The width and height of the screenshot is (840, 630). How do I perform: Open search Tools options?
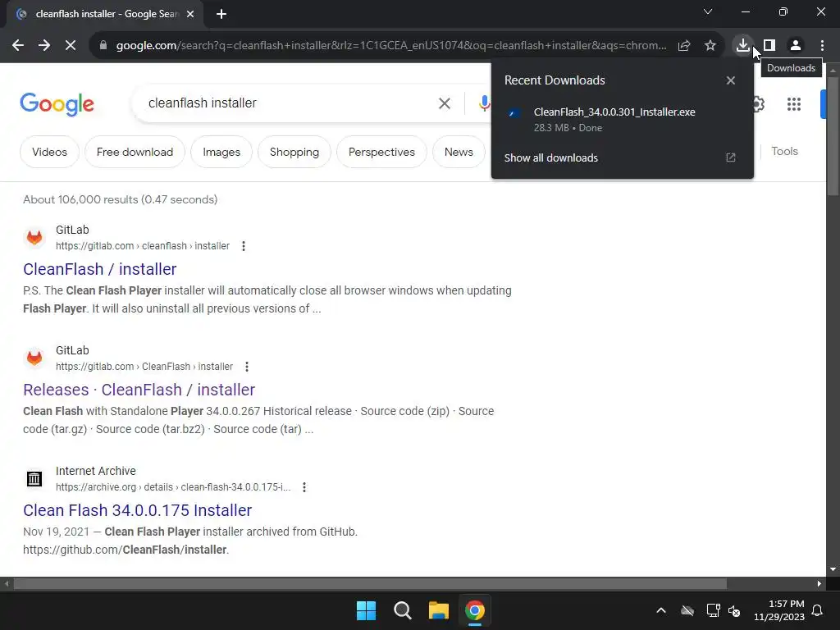(x=784, y=152)
